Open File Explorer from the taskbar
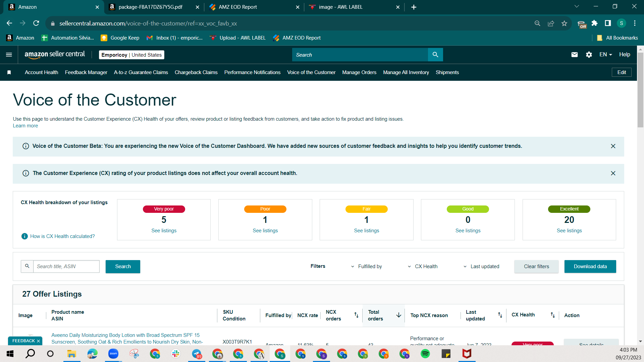This screenshot has width=644, height=362. (x=72, y=354)
